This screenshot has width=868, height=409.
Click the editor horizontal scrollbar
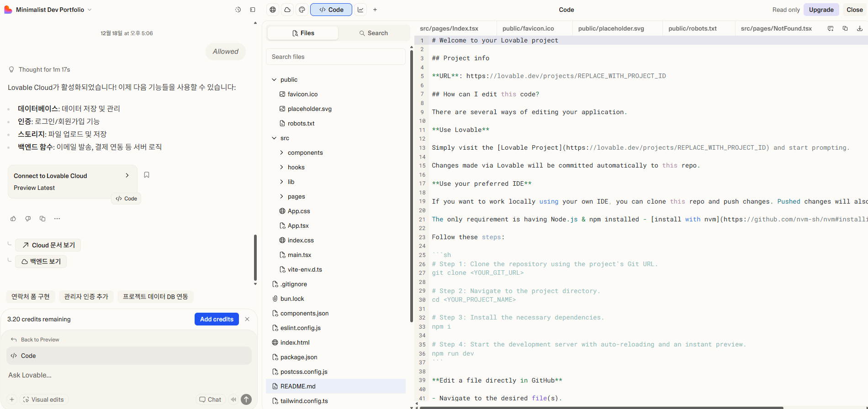click(601, 407)
